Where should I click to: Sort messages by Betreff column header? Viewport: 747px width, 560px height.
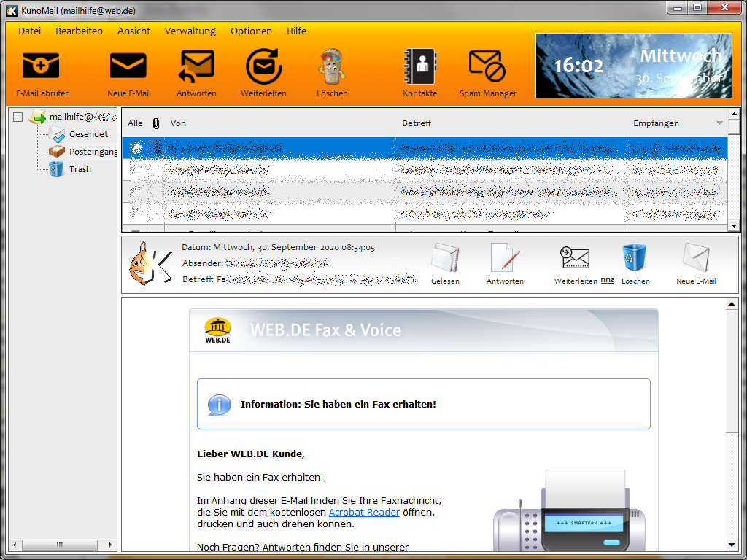417,123
